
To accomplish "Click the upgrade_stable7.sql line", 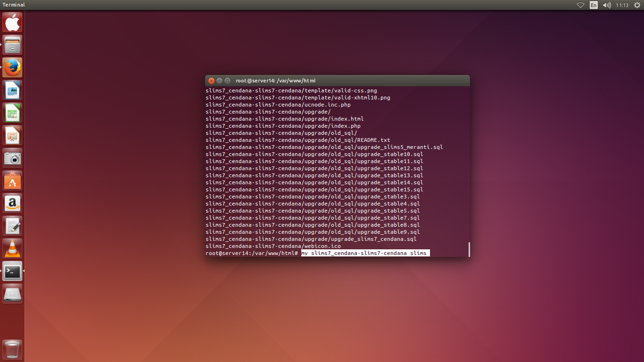I will (313, 218).
